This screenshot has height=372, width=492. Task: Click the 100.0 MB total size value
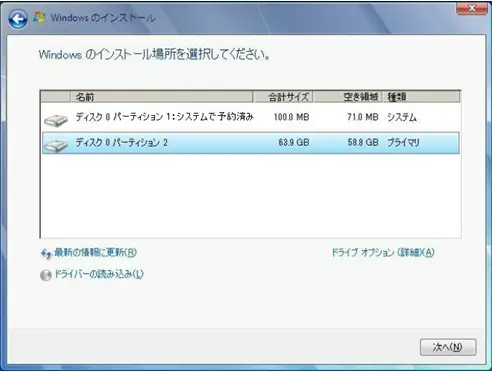[x=291, y=117]
